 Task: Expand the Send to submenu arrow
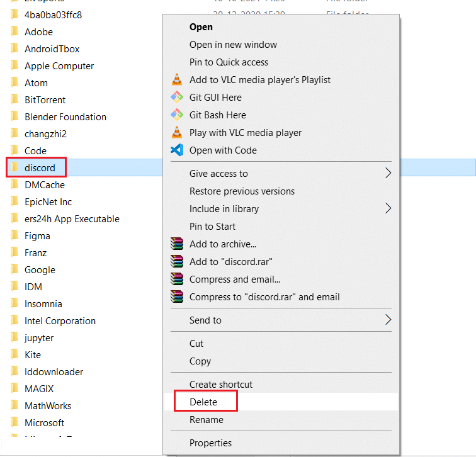pos(388,320)
